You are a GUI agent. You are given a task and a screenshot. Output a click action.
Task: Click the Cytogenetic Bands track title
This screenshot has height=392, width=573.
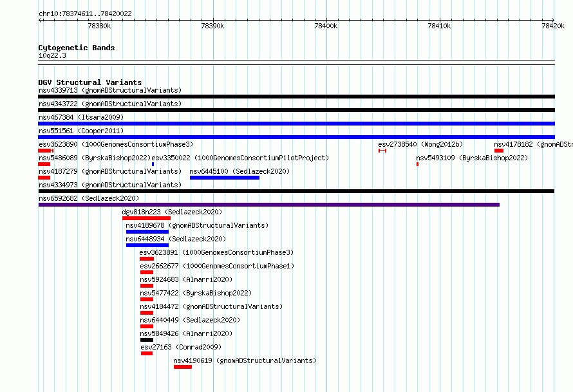click(x=77, y=48)
